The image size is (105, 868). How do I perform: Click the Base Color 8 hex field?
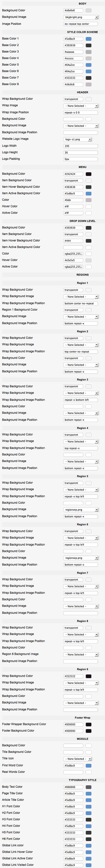73,84
